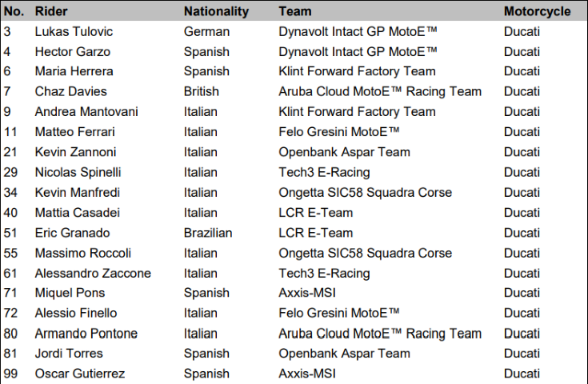Click Chaz Davies' British nationality cell
Screen dimensions: 588x384
[202, 91]
